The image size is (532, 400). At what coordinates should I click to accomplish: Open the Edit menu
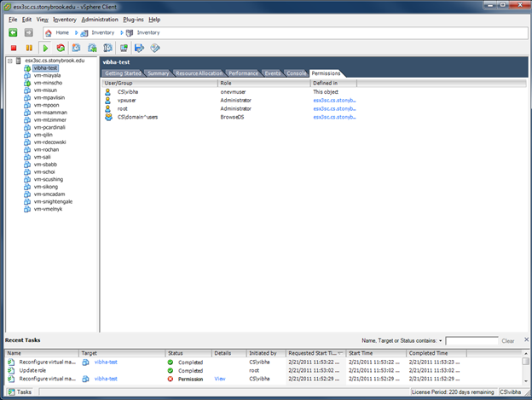pyautogui.click(x=26, y=20)
